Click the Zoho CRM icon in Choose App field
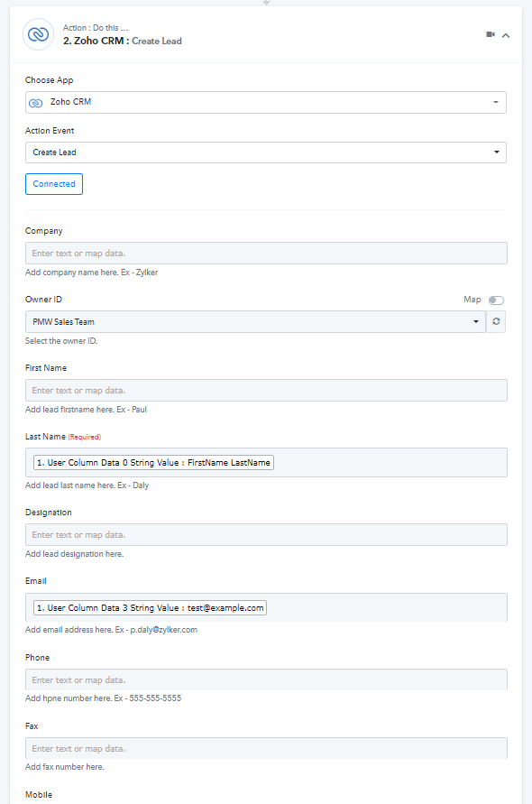 (35, 103)
